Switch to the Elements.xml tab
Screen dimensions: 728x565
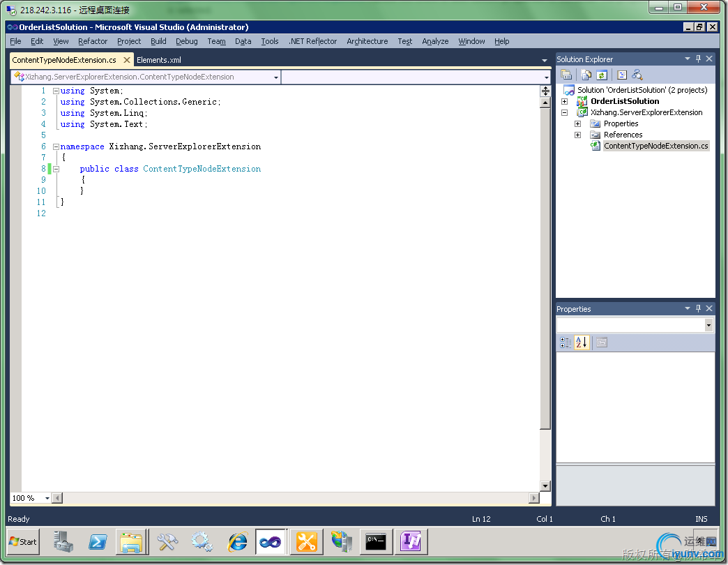pos(159,60)
